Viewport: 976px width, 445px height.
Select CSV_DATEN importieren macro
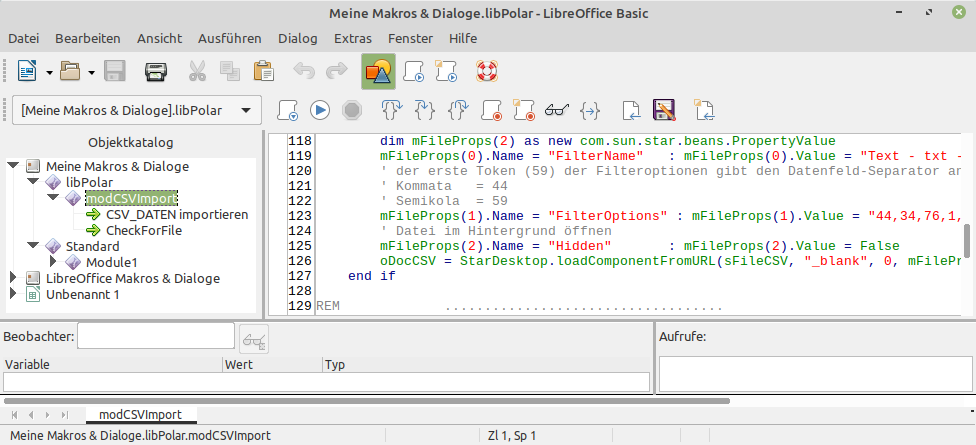tap(177, 215)
